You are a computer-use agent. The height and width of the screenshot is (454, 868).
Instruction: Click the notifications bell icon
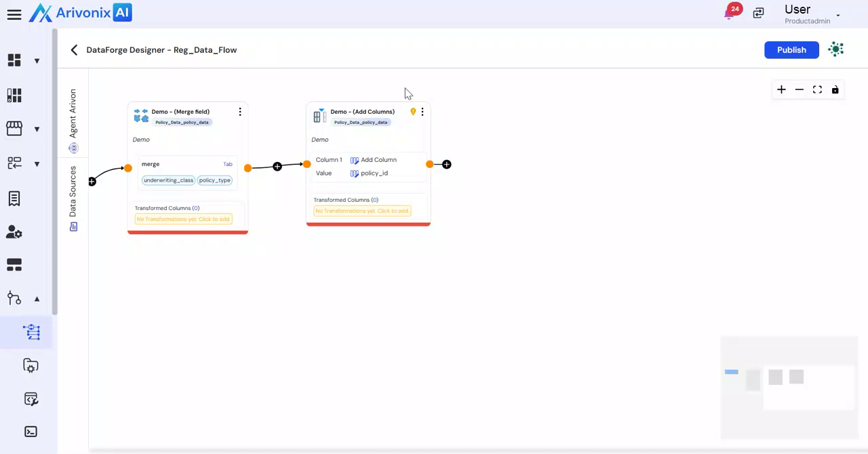(730, 14)
